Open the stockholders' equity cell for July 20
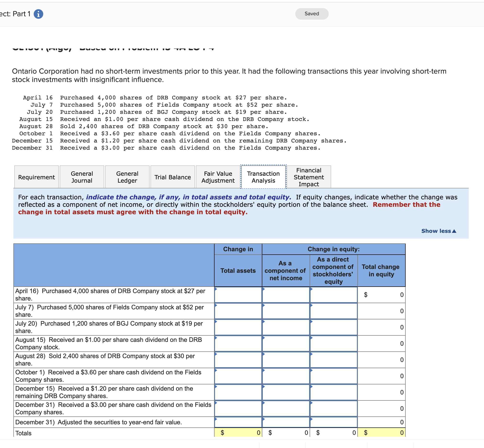This screenshot has width=484, height=448. [333, 327]
